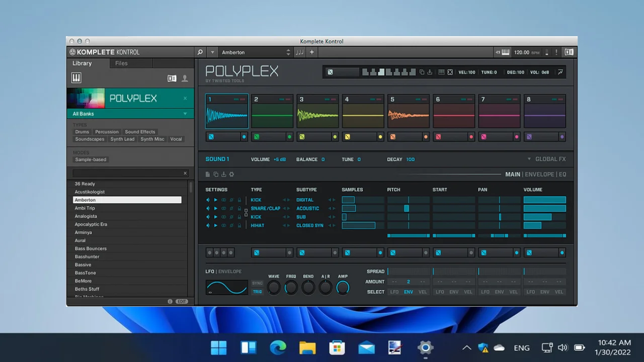The height and width of the screenshot is (362, 644).
Task: Click the save icon under SOUND 1
Action: click(223, 174)
